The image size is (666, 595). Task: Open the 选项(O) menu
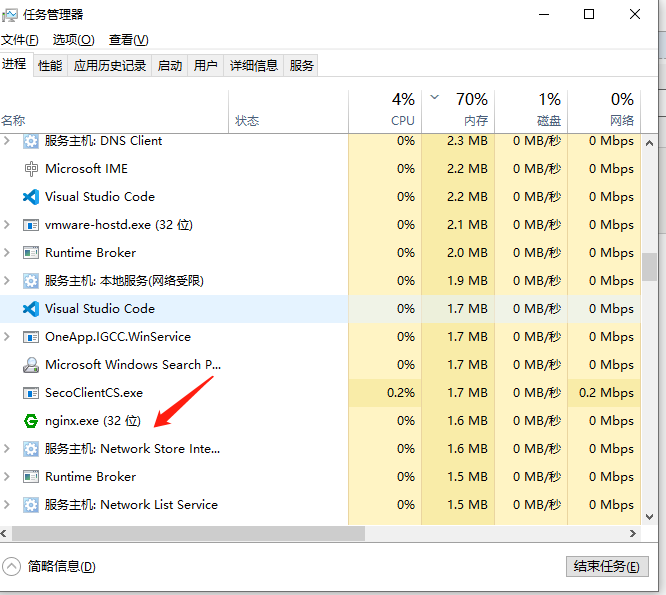(x=73, y=40)
